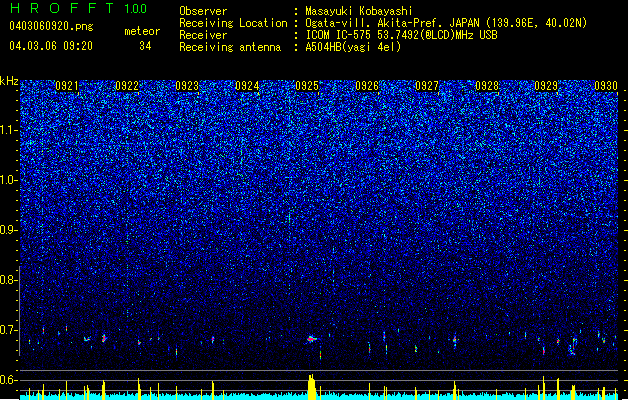Click the receiver ICOM IC-575 text
The width and height of the screenshot is (629, 400).
(401, 35)
